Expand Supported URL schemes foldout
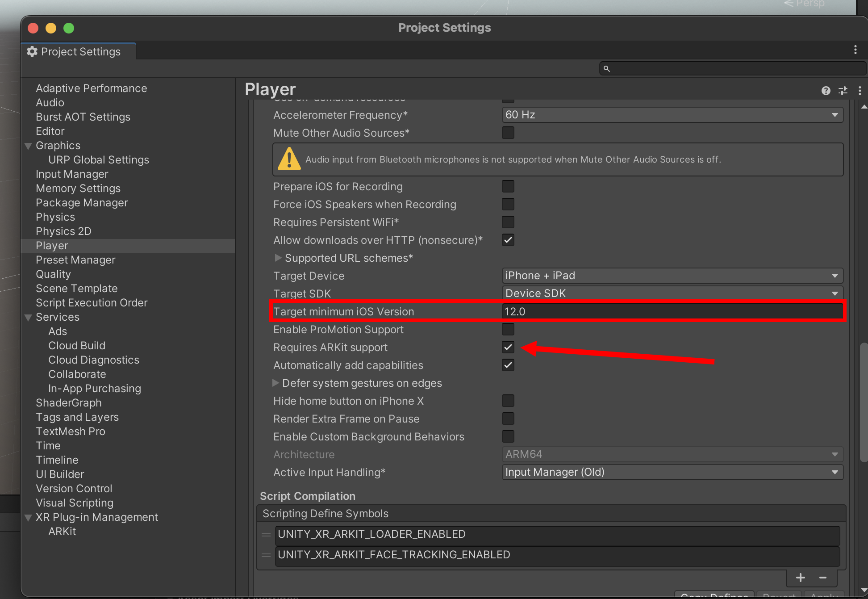 click(278, 258)
